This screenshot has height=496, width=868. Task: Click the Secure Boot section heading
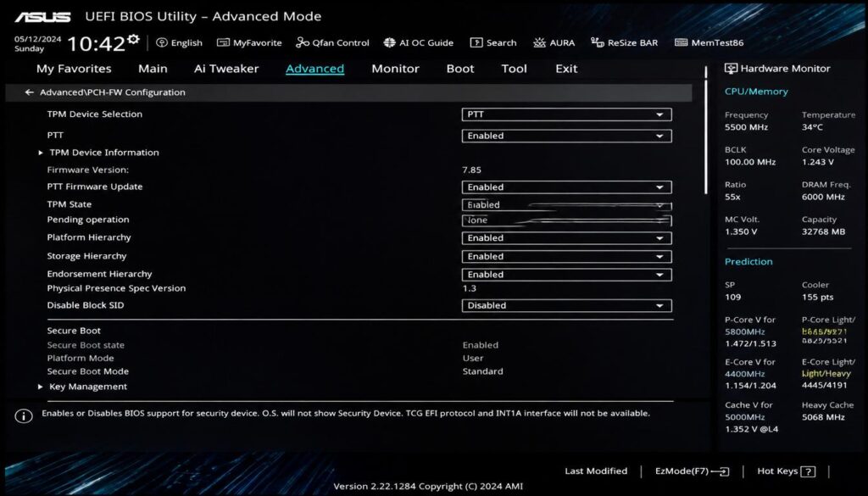74,331
